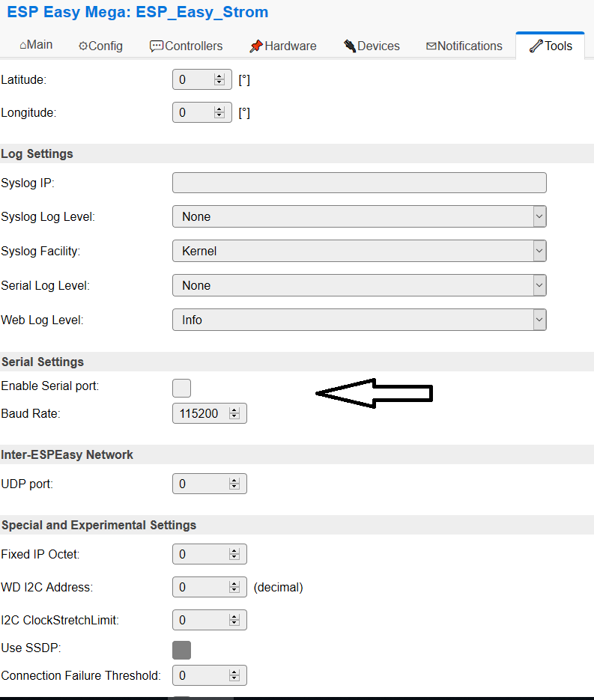The height and width of the screenshot is (700, 594).
Task: Click the Enable Serial port label
Action: coord(50,386)
